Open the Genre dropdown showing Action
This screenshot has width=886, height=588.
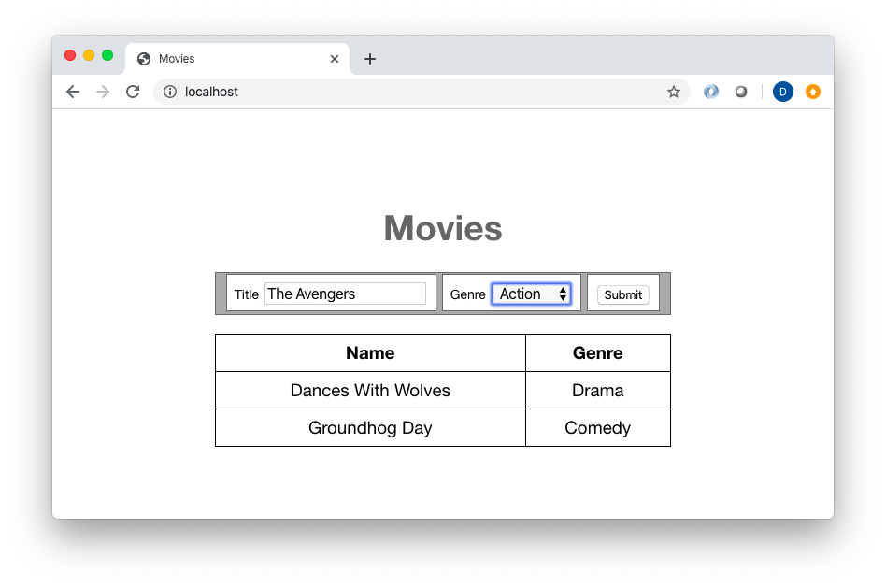click(531, 294)
